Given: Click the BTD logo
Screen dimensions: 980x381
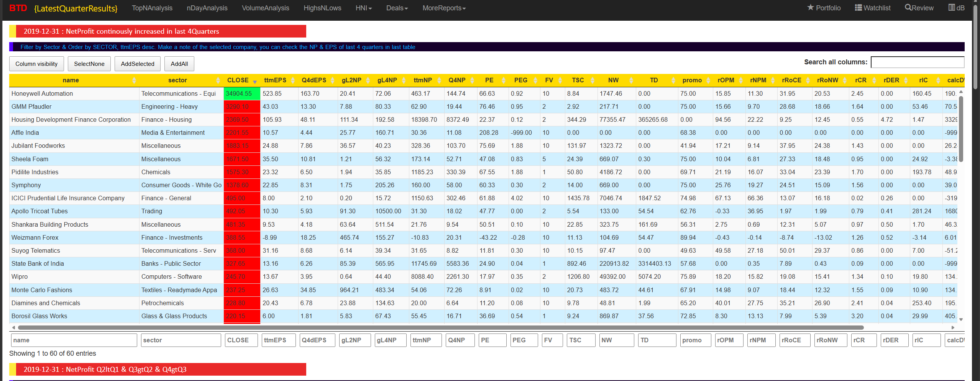Looking at the screenshot, I should [18, 8].
